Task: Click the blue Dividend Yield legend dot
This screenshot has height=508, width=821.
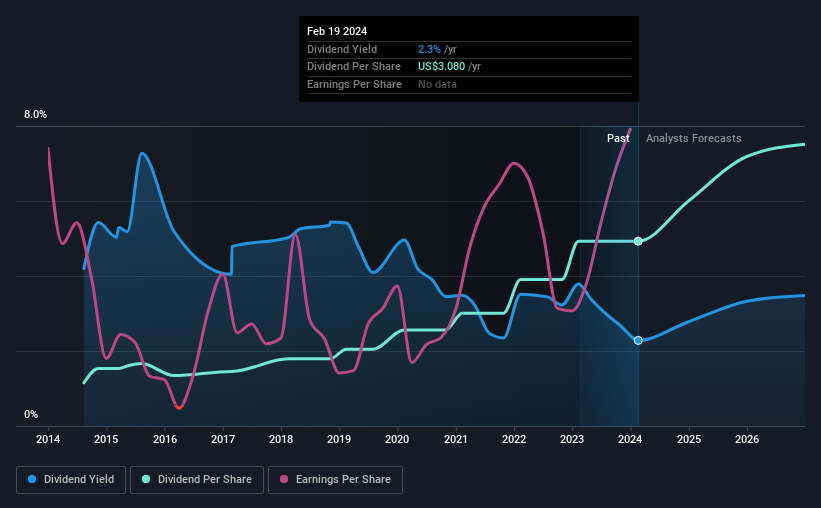Action: click(32, 479)
